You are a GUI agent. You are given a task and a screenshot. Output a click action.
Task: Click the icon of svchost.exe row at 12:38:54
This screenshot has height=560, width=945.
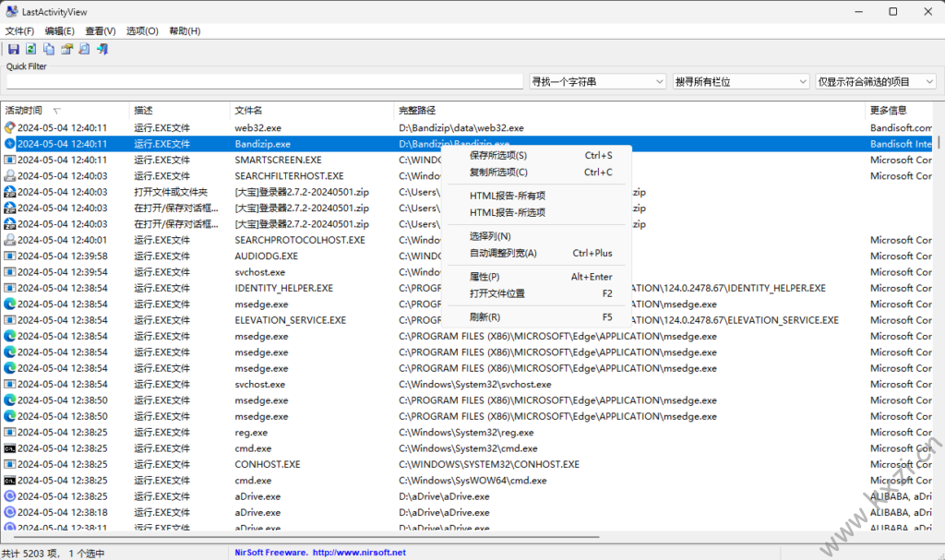tap(9, 384)
